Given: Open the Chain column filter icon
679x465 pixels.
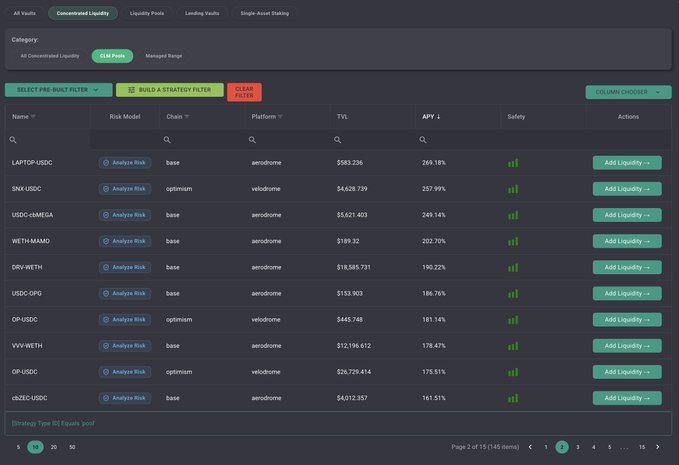Looking at the screenshot, I should (187, 116).
